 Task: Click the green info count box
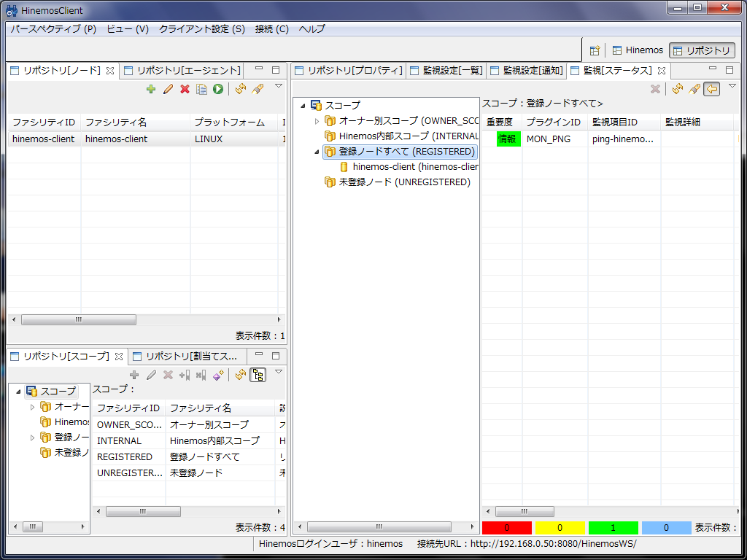click(x=613, y=528)
